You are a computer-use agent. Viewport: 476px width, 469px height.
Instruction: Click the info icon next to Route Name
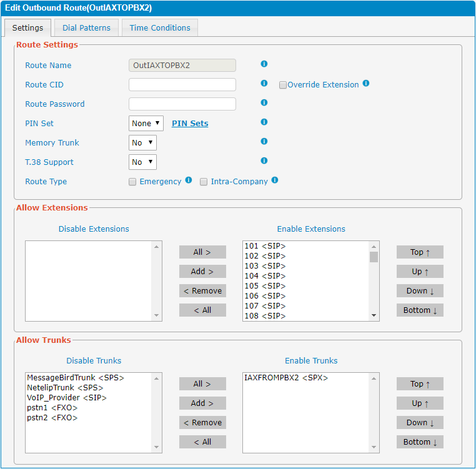click(264, 64)
